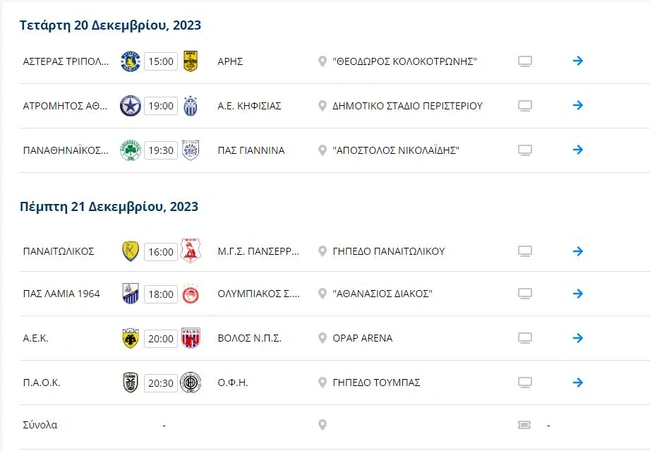Viewport: 650px width, 451px height.
Task: Select the ΓΗΠΕΔΟ ΤΟΥΜΠΑΣ stadium name
Action: pyautogui.click(x=376, y=382)
